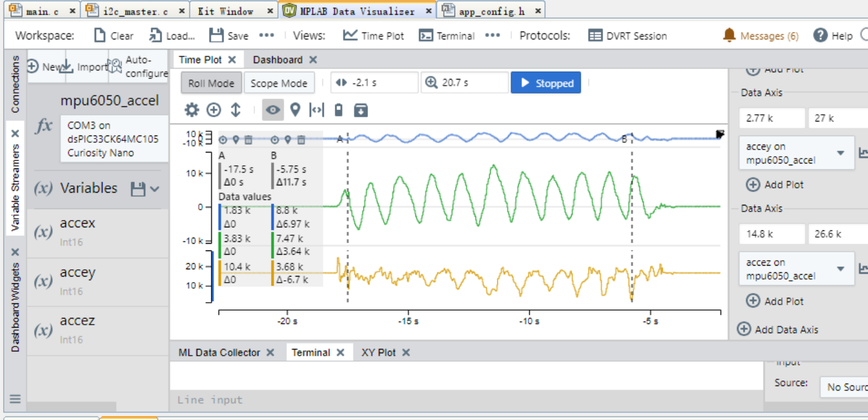Delete cursor B with its trash icon

pyautogui.click(x=301, y=140)
